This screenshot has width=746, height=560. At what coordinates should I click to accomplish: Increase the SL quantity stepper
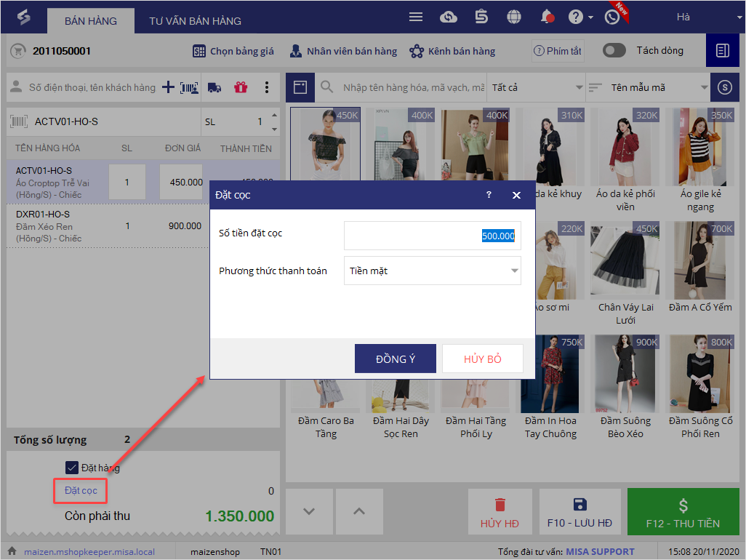275,115
